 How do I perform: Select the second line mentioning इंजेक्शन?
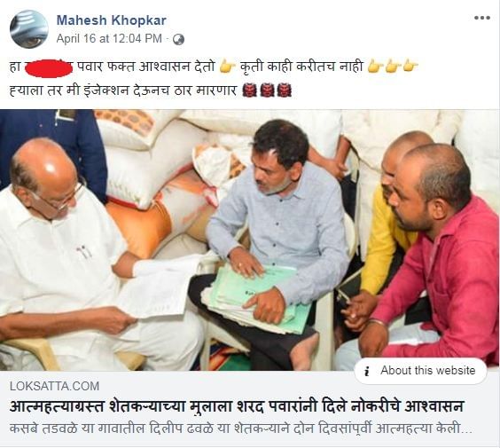click(150, 90)
